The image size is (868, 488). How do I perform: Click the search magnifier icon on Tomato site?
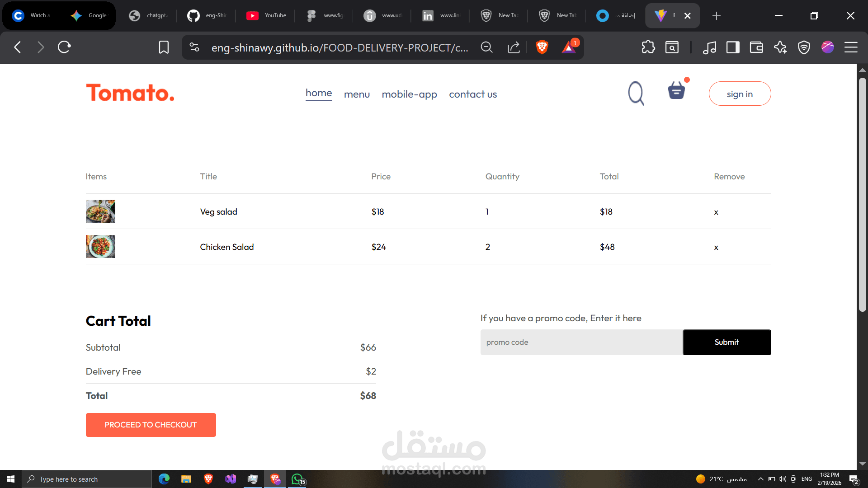click(x=636, y=93)
